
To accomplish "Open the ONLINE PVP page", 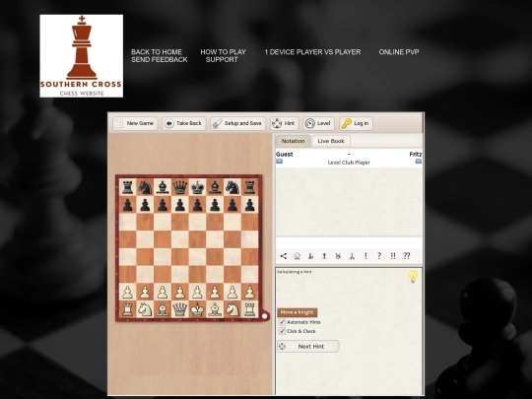I will coord(399,52).
